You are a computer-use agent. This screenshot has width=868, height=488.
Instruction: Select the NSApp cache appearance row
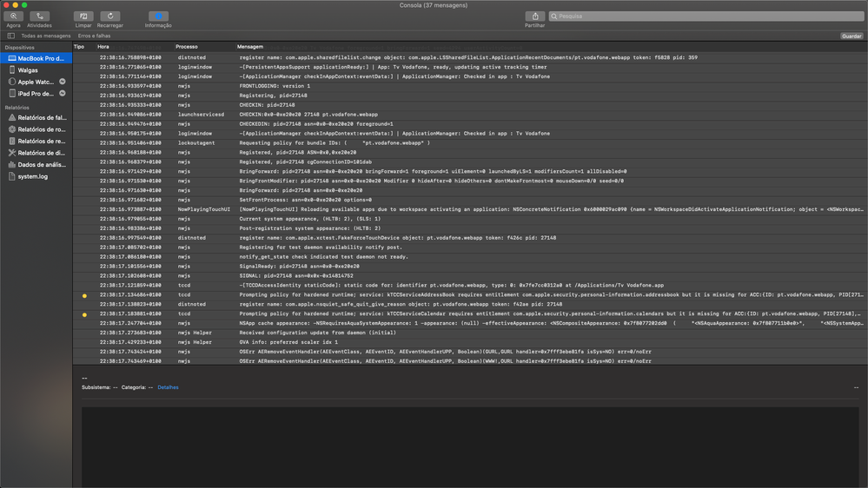pyautogui.click(x=470, y=323)
